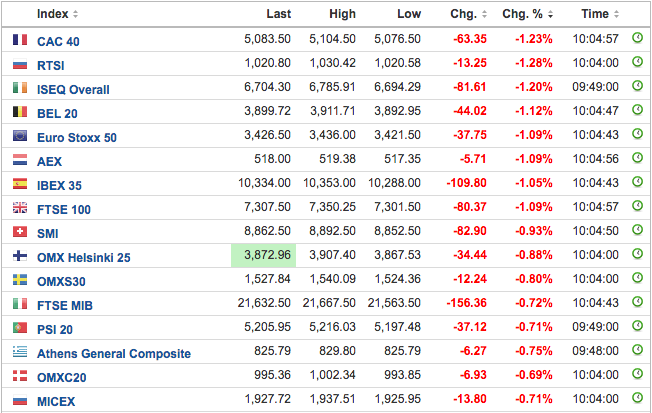Screen dimensions: 652x413
Task: Click the clock status icon for FTSE MIB
Action: click(637, 304)
